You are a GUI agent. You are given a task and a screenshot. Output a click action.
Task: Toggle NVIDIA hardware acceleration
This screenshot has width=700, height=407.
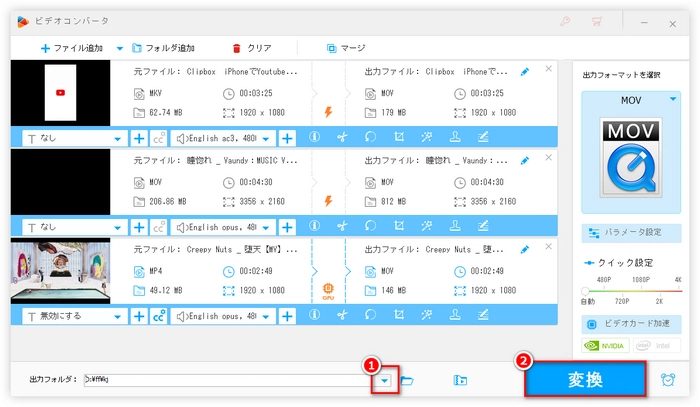605,346
